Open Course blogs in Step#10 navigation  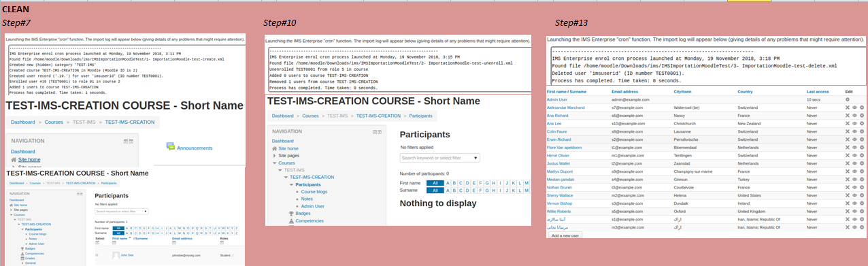coord(314,191)
